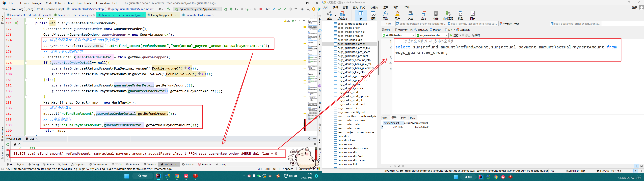Click the interface gutter icon on line 171
The width and height of the screenshot is (644, 181).
tap(16, 23)
